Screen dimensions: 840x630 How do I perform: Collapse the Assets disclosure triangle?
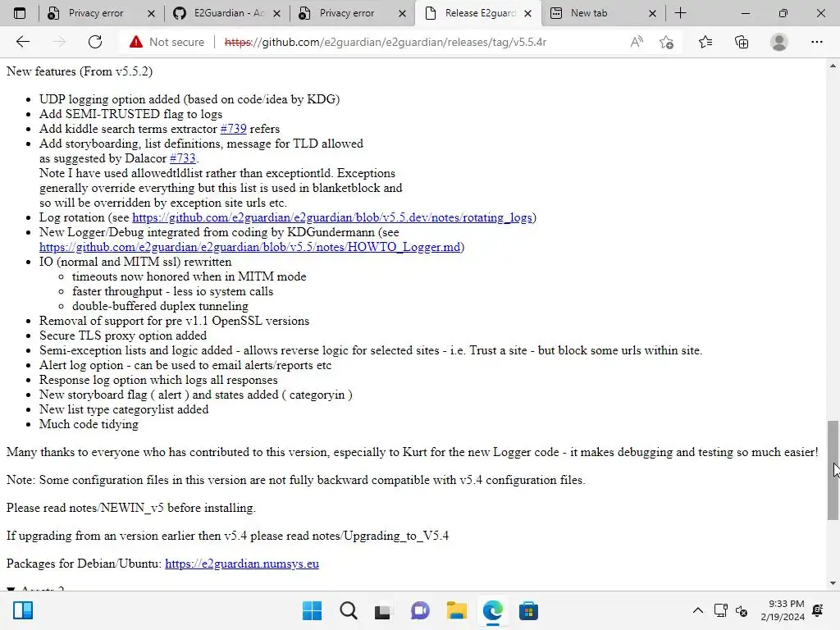coord(11,589)
